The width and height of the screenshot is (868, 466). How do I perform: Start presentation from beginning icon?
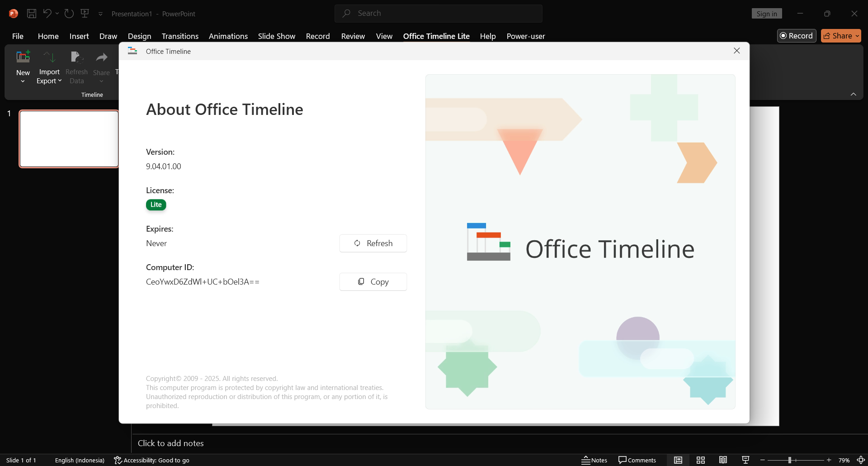[x=85, y=14]
